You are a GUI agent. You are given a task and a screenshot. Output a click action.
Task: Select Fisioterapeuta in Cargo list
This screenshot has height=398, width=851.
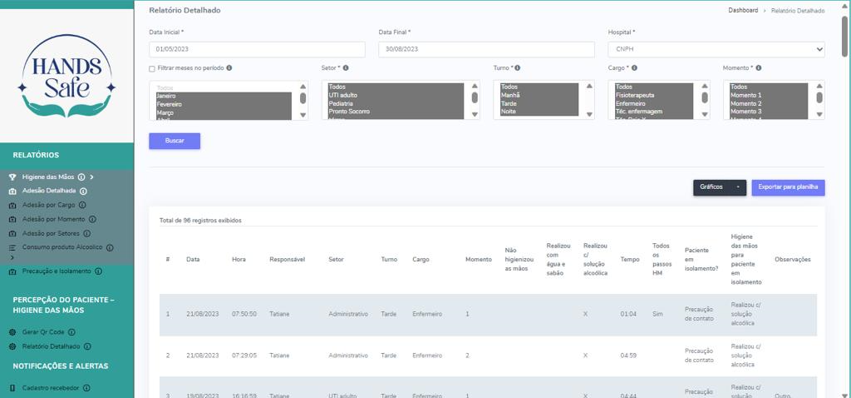click(x=654, y=95)
